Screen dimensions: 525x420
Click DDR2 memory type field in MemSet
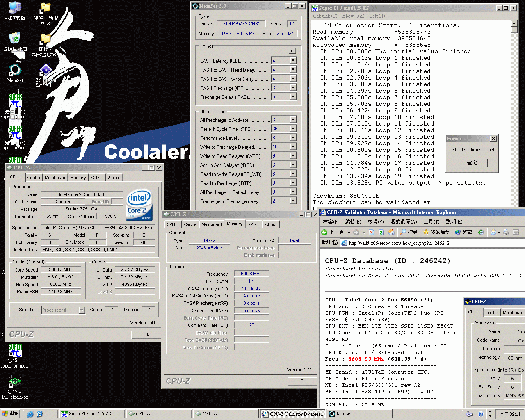click(225, 34)
